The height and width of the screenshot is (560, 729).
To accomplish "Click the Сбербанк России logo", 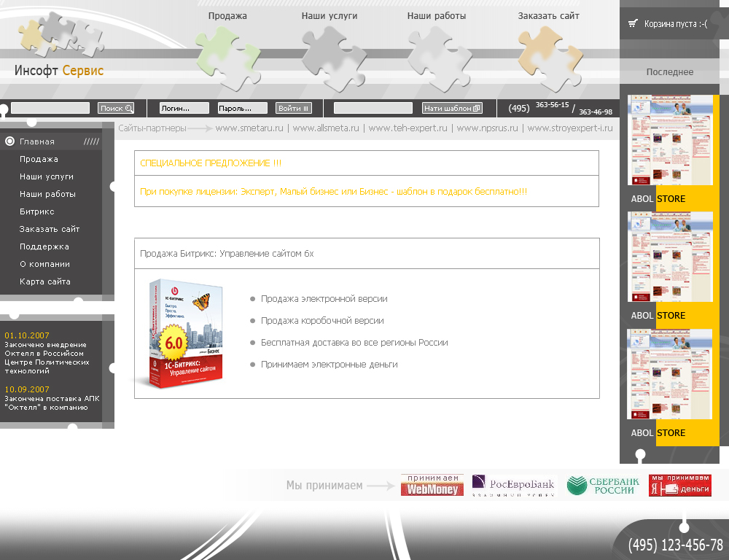I will [x=604, y=485].
